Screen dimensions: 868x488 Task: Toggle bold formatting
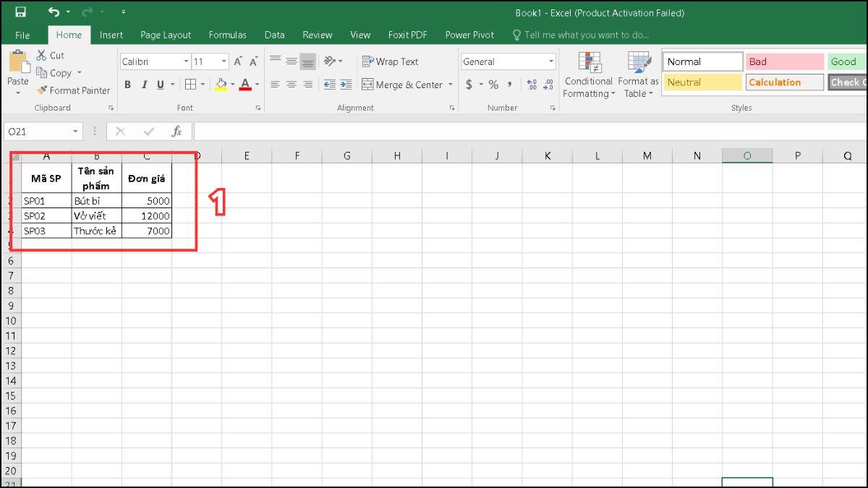point(127,85)
